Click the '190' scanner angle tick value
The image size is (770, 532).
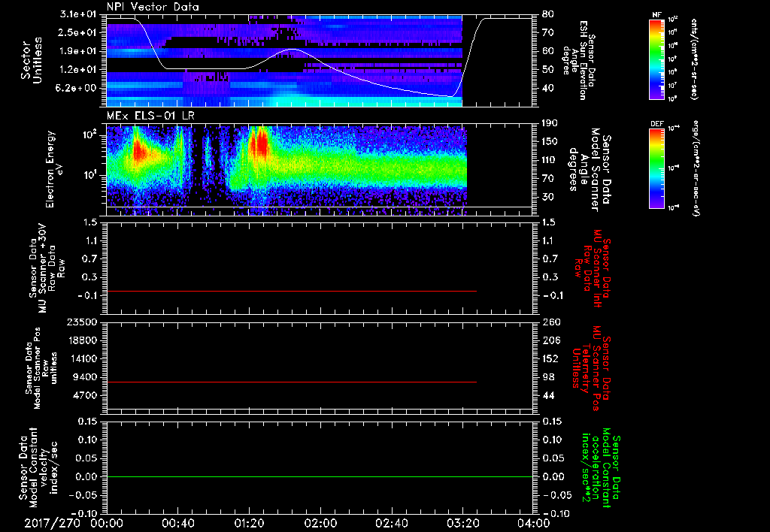(x=550, y=123)
